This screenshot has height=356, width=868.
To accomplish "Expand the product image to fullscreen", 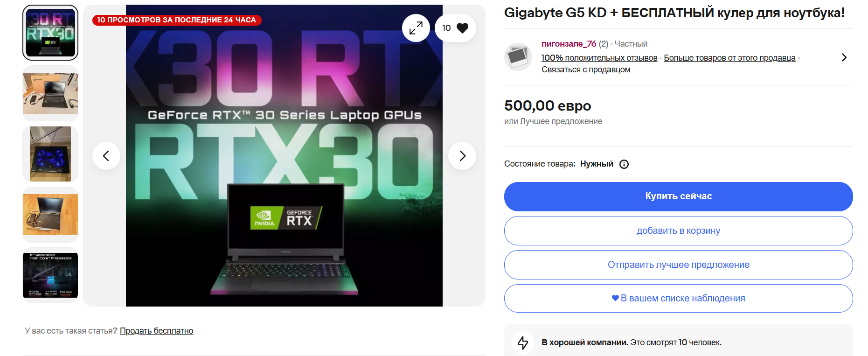I will point(416,28).
